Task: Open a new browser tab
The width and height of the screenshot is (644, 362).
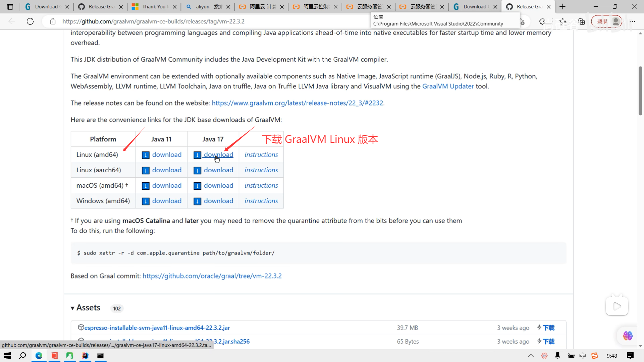Action: (562, 7)
